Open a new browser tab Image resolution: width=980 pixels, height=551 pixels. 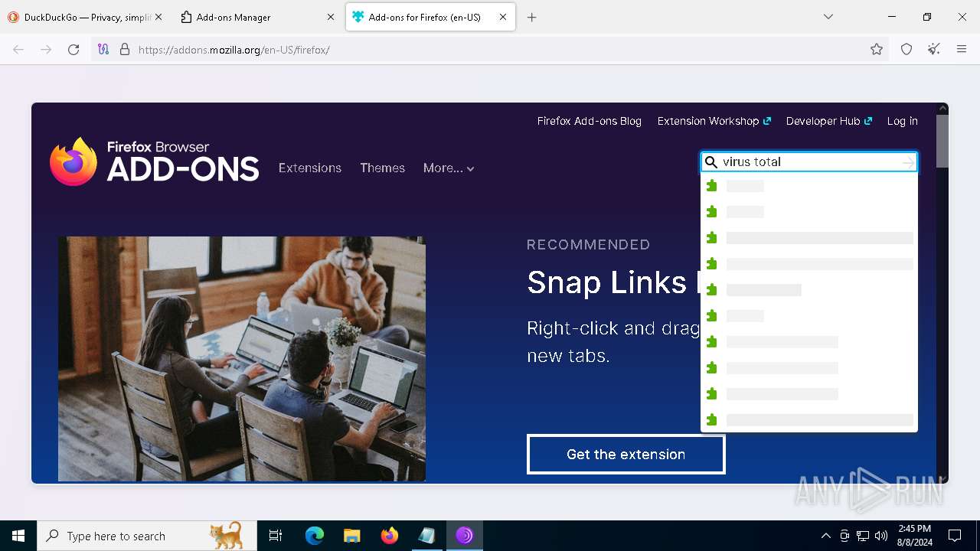pyautogui.click(x=532, y=17)
